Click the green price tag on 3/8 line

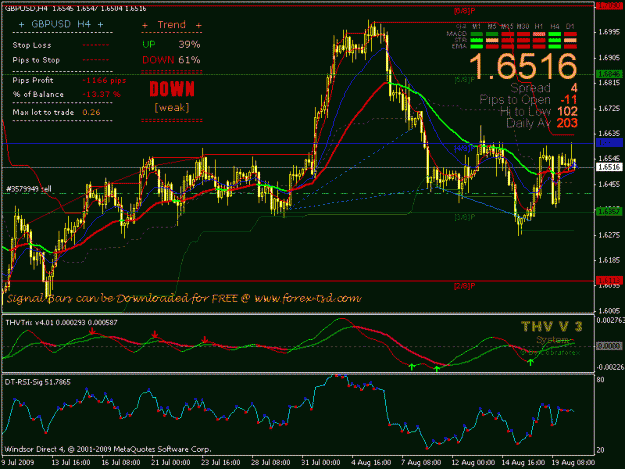click(609, 212)
